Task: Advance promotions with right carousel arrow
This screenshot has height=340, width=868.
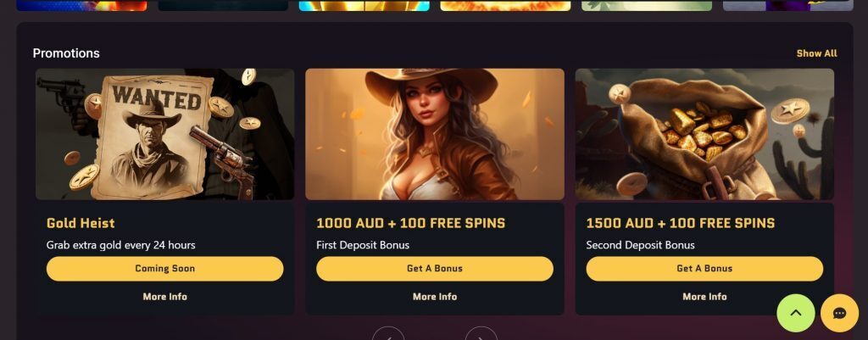Action: click(x=481, y=334)
